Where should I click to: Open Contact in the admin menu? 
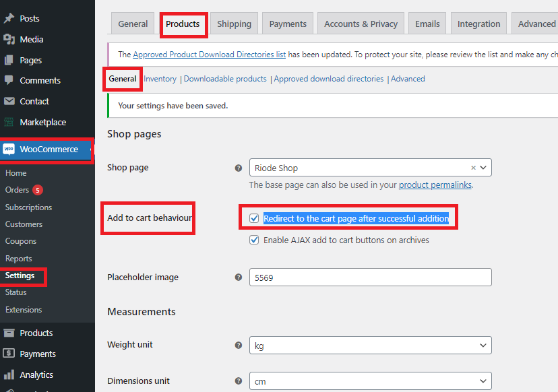[x=34, y=102]
